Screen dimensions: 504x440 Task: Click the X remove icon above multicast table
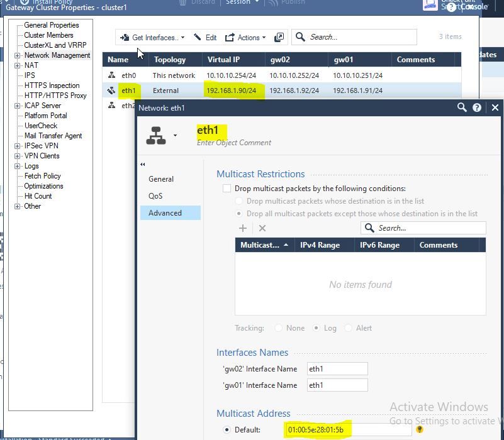(262, 228)
